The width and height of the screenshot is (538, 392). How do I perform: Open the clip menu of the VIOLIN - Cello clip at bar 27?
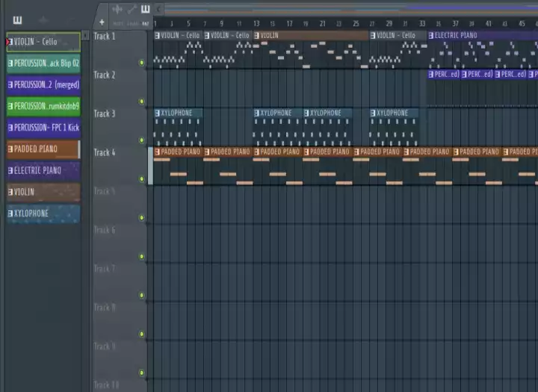(373, 35)
